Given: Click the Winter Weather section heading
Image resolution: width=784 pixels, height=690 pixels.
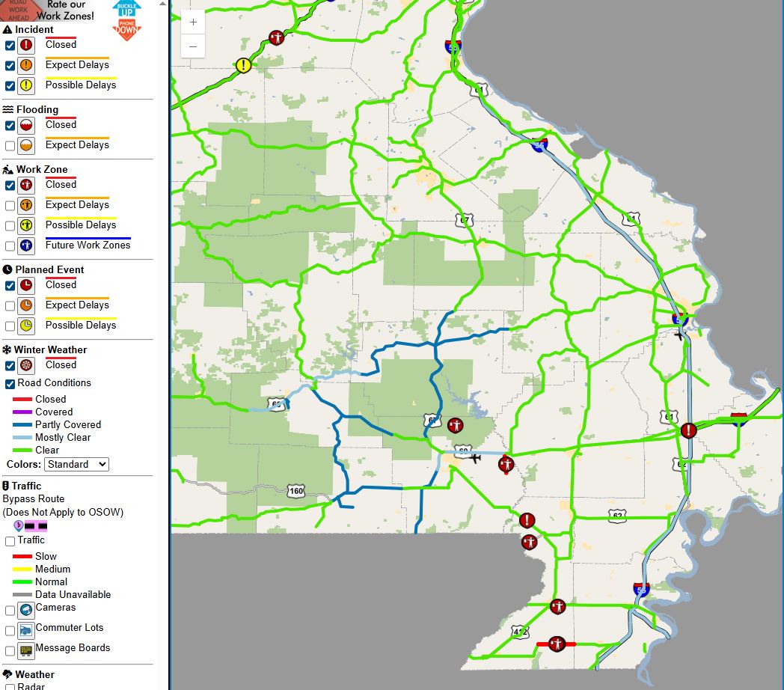Looking at the screenshot, I should tap(50, 349).
